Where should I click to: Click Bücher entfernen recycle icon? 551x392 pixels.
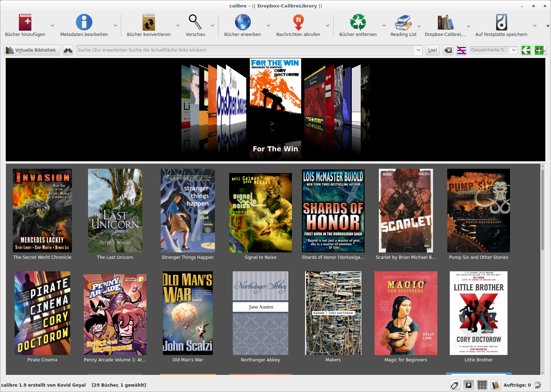tap(358, 22)
